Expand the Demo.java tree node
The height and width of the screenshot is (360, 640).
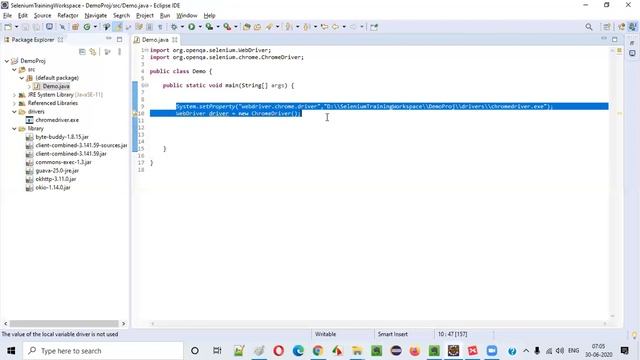click(x=29, y=86)
